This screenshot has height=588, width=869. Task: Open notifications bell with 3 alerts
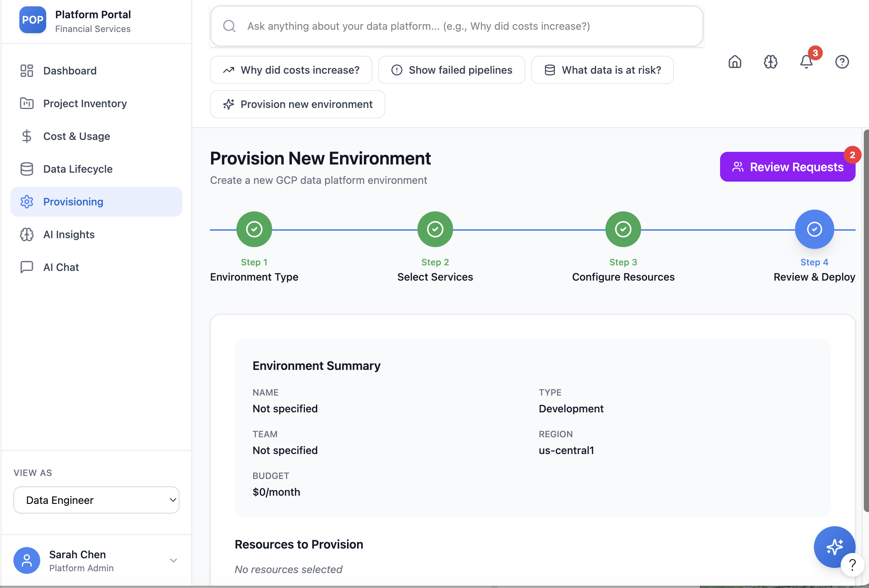point(806,62)
